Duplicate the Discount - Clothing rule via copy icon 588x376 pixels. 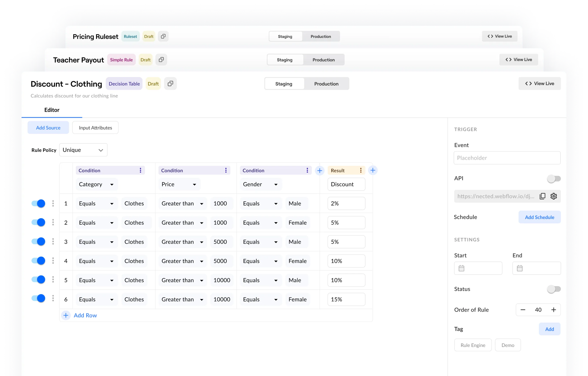click(x=170, y=84)
